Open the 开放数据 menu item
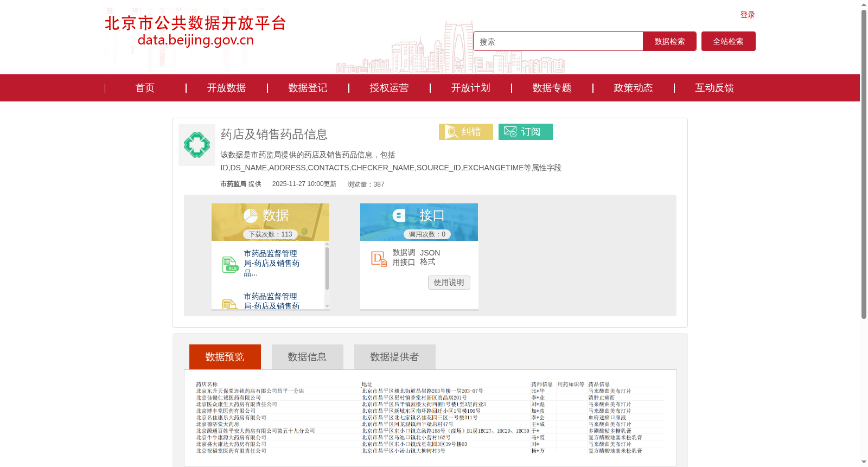 click(x=226, y=88)
